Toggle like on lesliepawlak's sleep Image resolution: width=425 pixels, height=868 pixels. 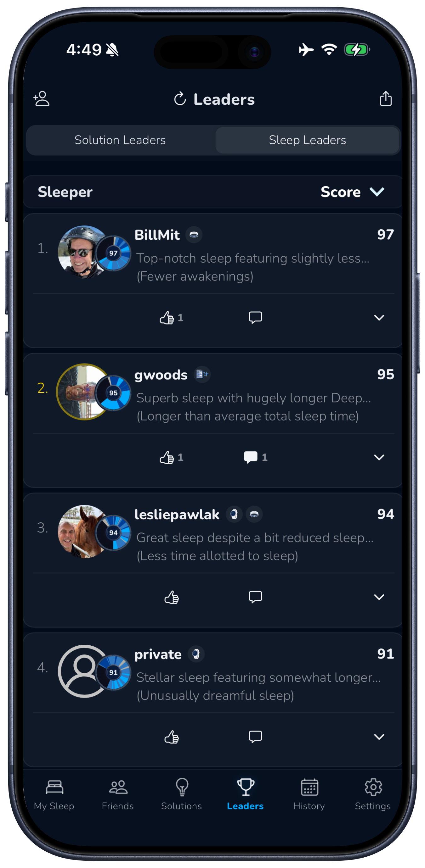tap(171, 597)
